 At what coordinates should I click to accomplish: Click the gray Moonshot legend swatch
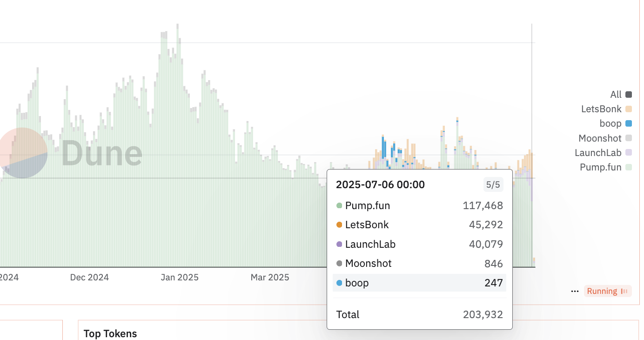629,138
